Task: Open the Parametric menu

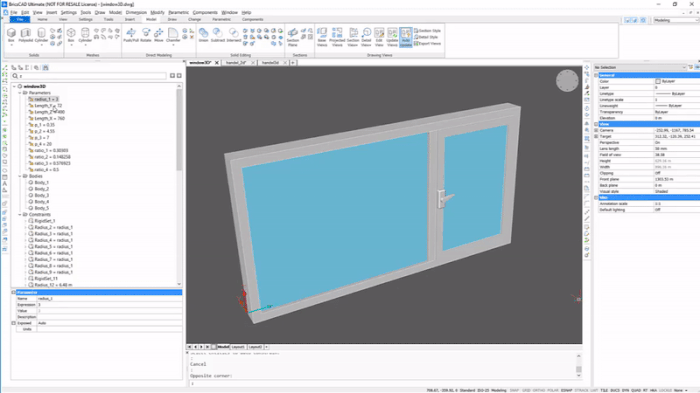Action: [179, 13]
